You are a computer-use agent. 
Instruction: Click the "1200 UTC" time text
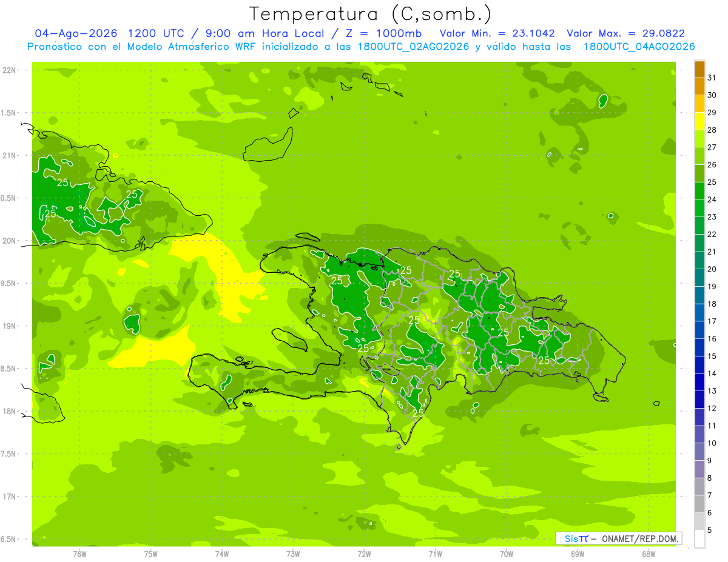pyautogui.click(x=155, y=33)
